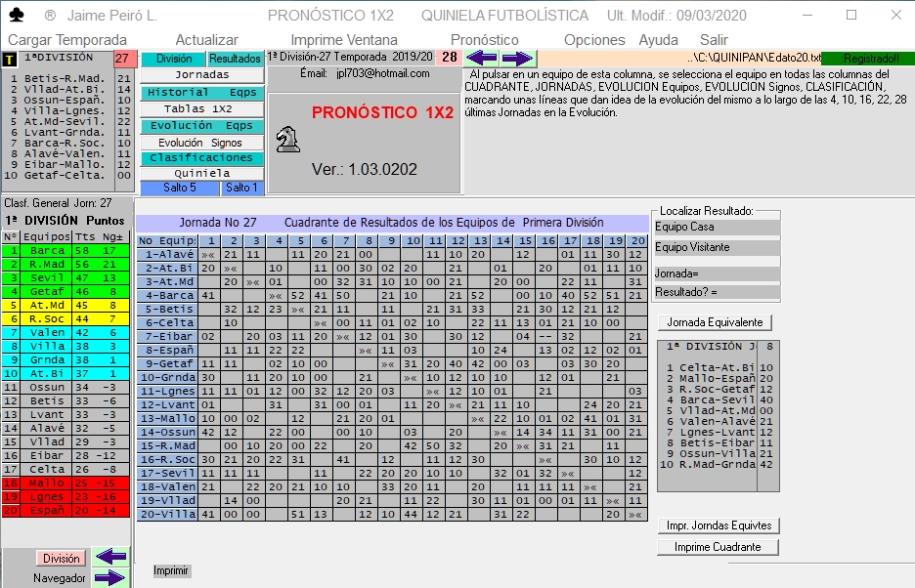Click the Jornada Equivalente button
Viewport: 915px width, 588px height.
point(715,322)
